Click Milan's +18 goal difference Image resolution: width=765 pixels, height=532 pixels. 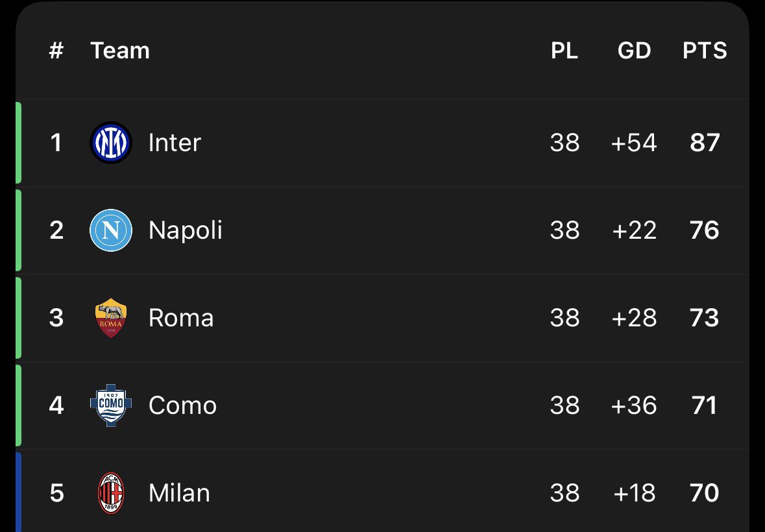pyautogui.click(x=634, y=493)
